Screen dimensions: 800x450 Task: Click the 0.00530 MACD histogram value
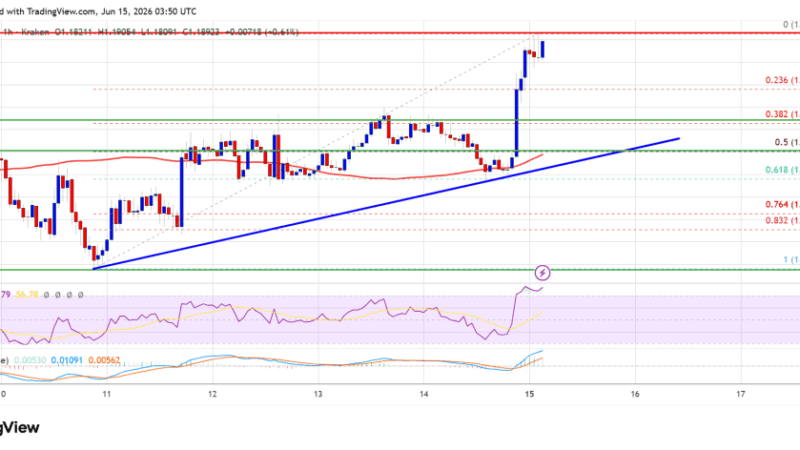[x=30, y=360]
